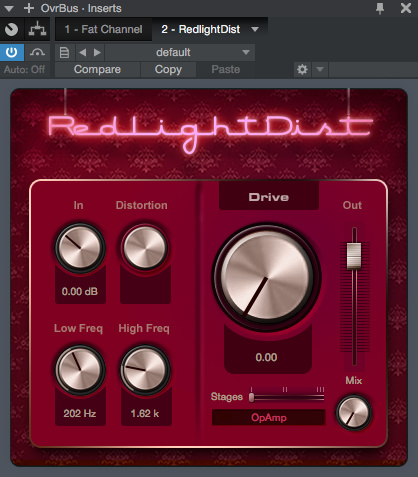Click the Distortion knob
This screenshot has height=477, width=418.
(x=145, y=248)
